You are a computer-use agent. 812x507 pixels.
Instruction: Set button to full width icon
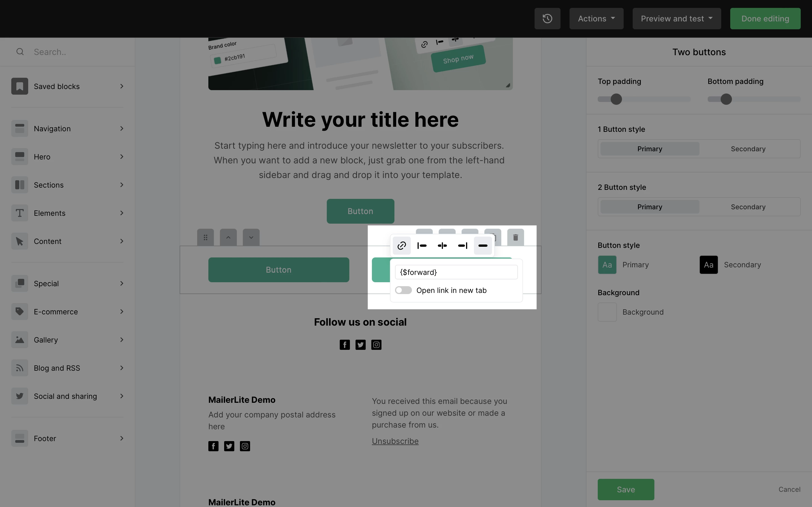483,246
